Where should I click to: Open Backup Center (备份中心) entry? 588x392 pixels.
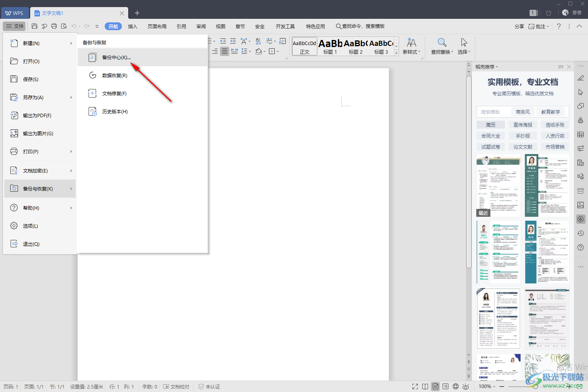click(x=142, y=57)
